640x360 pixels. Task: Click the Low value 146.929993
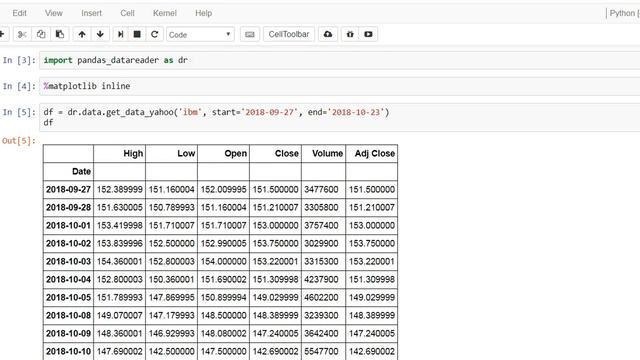171,333
